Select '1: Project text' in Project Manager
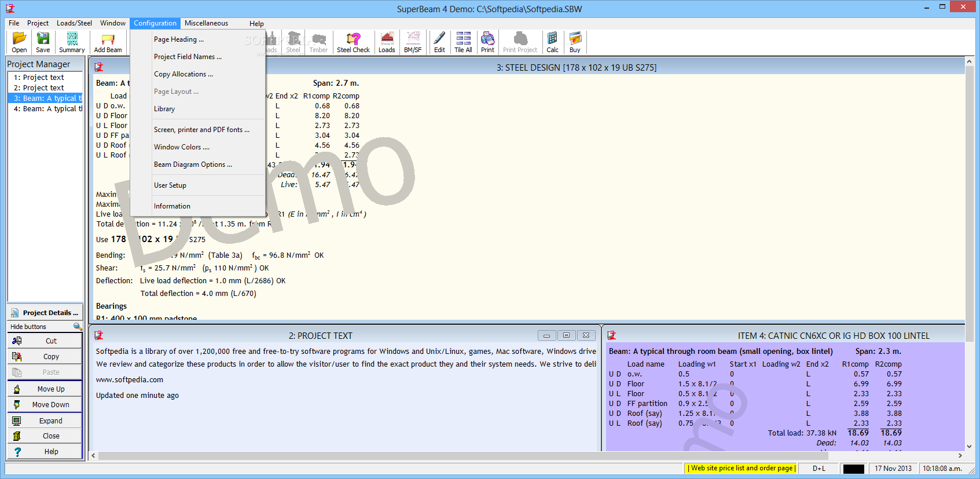This screenshot has height=479, width=980. 45,77
